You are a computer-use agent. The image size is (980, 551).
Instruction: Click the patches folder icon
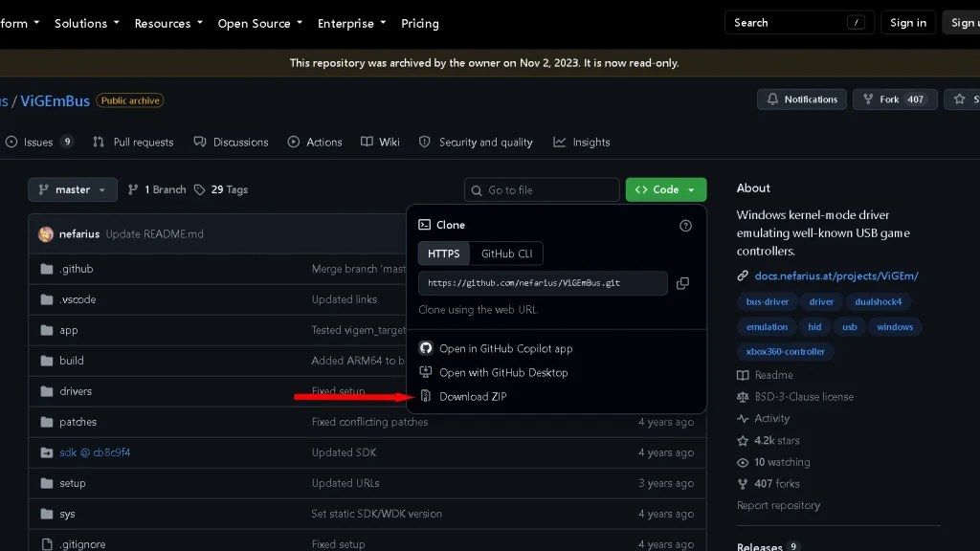point(46,422)
